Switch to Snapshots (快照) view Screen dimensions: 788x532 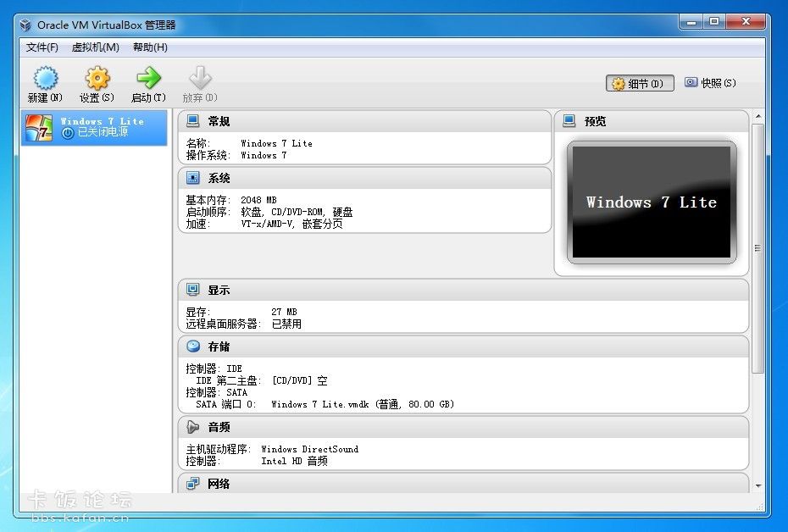(x=710, y=83)
